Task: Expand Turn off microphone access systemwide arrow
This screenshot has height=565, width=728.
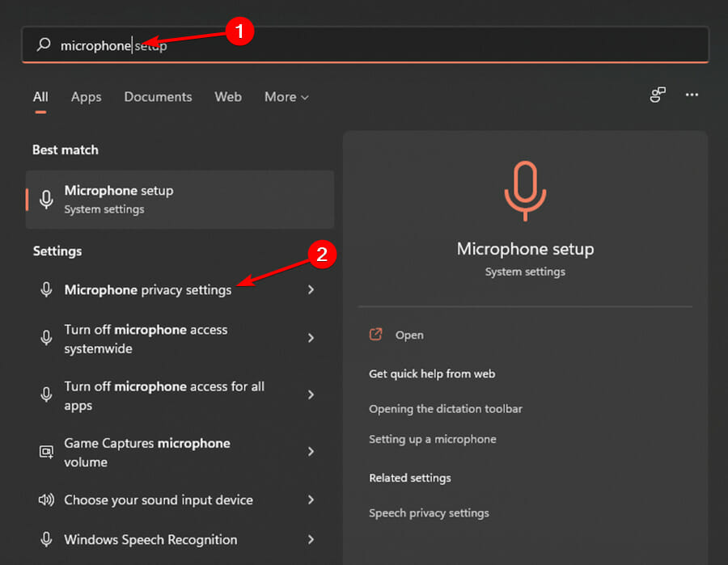Action: (311, 339)
